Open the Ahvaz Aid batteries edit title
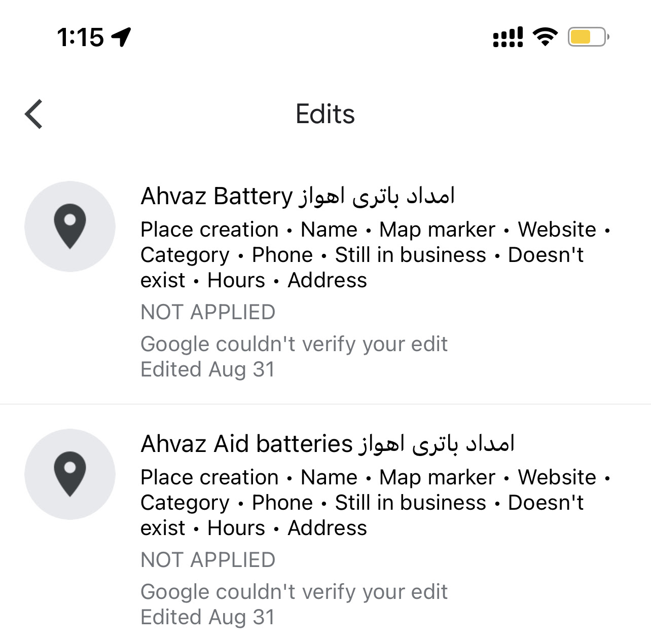The height and width of the screenshot is (644, 651). tap(328, 444)
